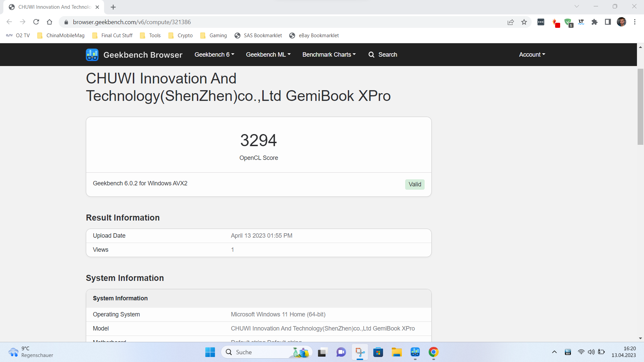Open the browser home page
644x362 pixels.
point(49,22)
